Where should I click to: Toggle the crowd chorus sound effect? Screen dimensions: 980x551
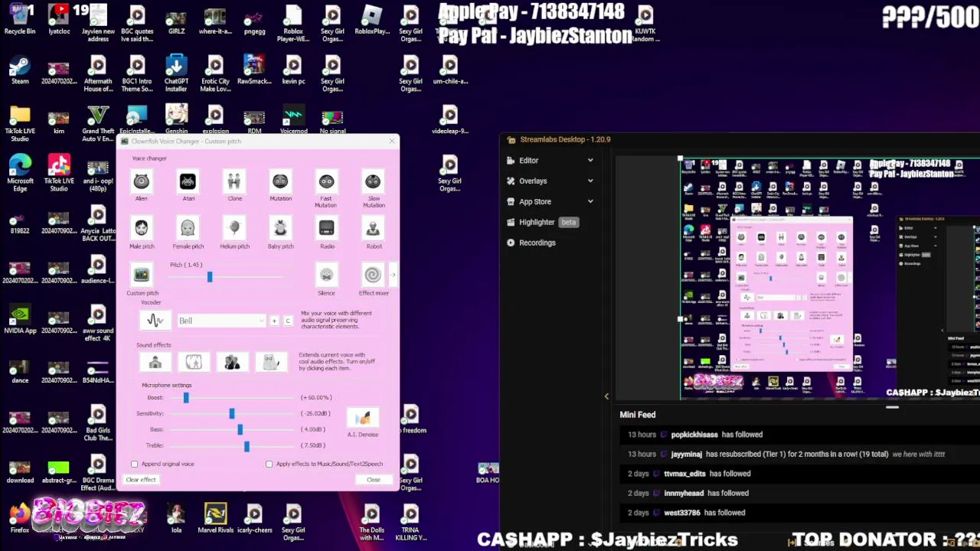pyautogui.click(x=232, y=362)
